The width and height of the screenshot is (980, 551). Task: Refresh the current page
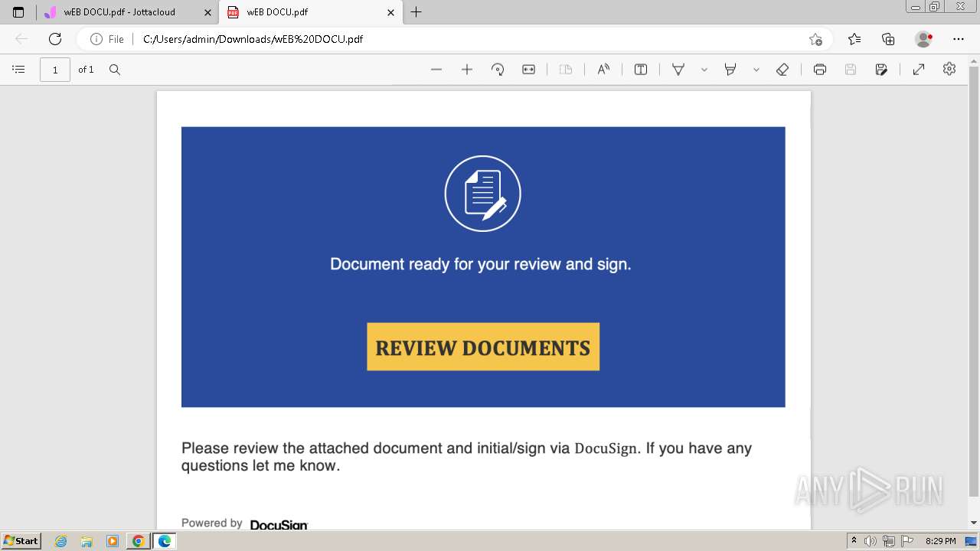click(54, 39)
